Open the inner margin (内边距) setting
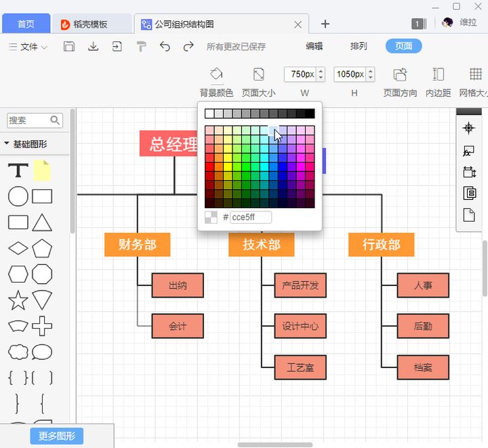The height and width of the screenshot is (448, 488). pyautogui.click(x=439, y=83)
